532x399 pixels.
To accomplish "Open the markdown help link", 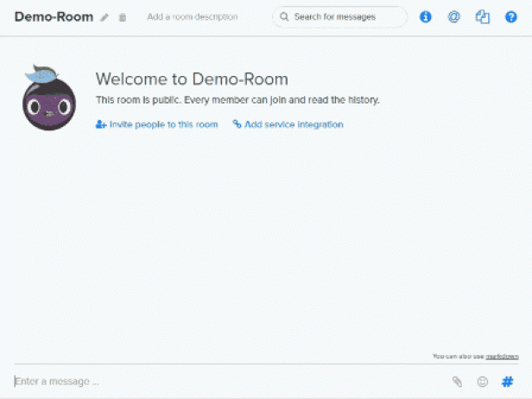I will 502,356.
